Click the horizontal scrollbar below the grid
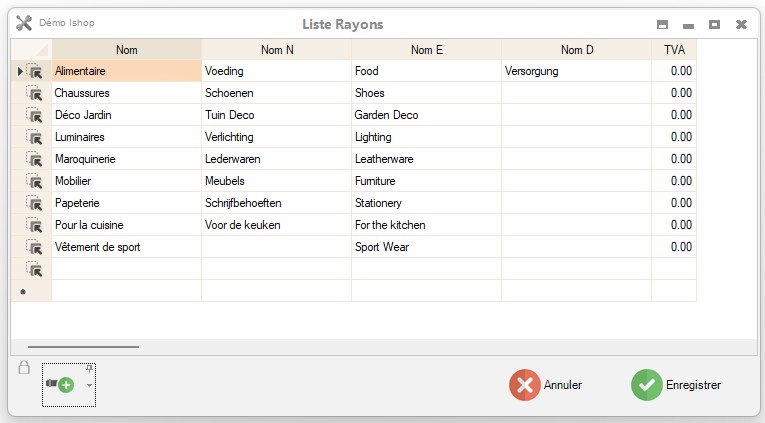The height and width of the screenshot is (423, 765). tap(84, 347)
